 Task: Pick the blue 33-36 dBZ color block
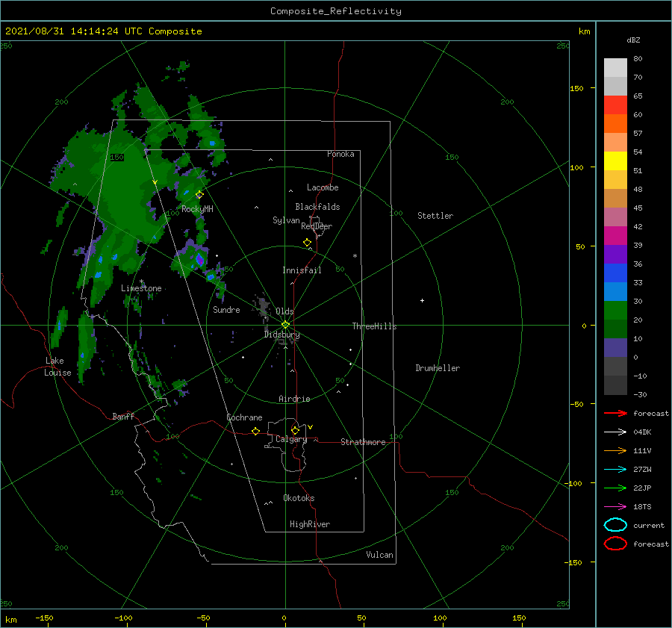coord(615,273)
